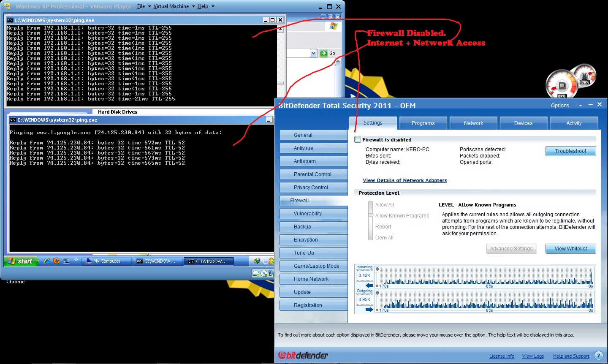Image resolution: width=608 pixels, height=364 pixels.
Task: Click the Outgoing traffic arrow icon
Action: pyautogui.click(x=369, y=310)
